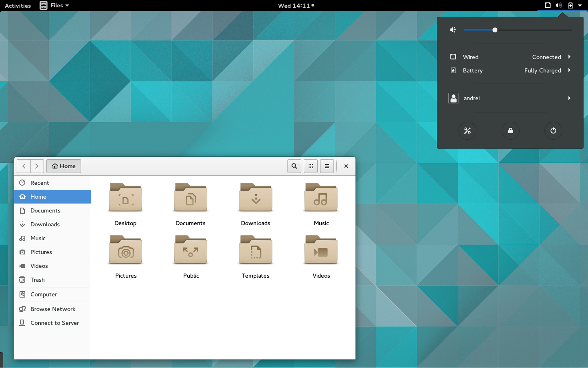The image size is (588, 368).
Task: Click the "Templates" folder label
Action: 256,276
